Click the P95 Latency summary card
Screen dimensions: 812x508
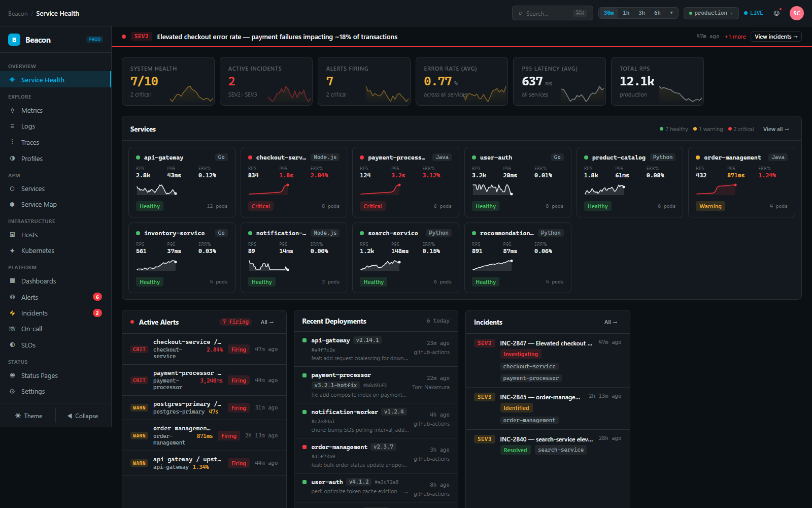559,81
